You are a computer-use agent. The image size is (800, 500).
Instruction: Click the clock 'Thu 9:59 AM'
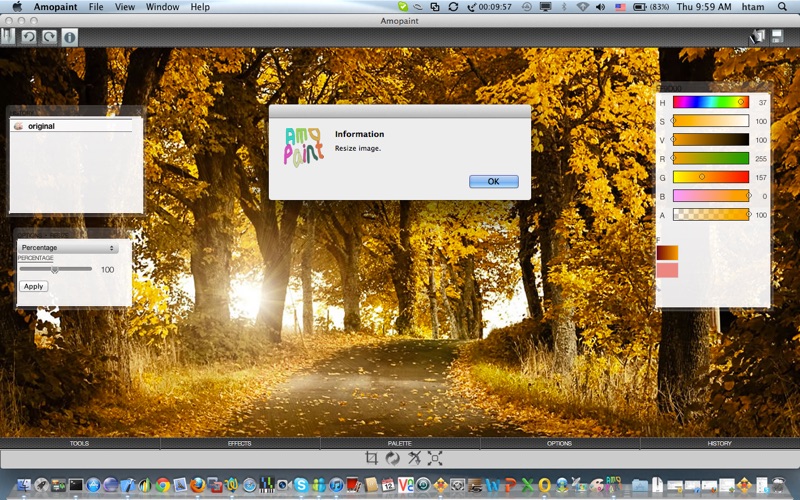coord(704,7)
